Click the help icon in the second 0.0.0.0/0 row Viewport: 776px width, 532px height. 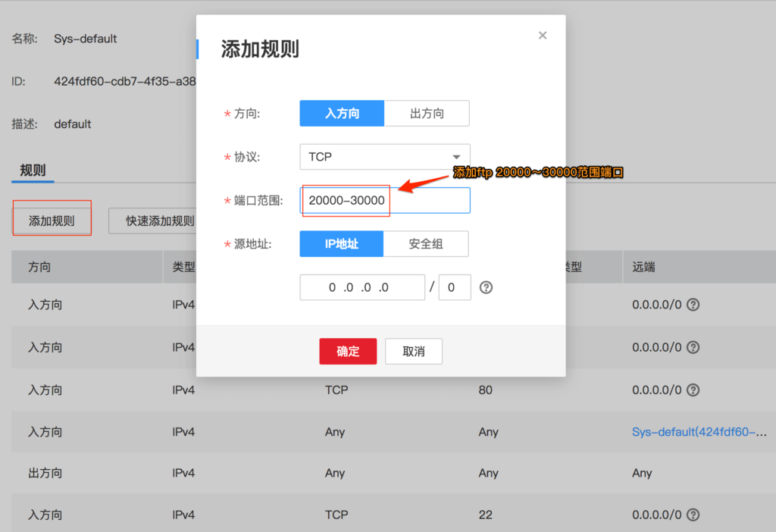pyautogui.click(x=693, y=347)
